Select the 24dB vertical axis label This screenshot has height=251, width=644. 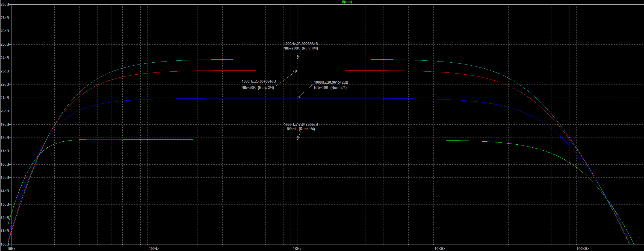coord(5,58)
